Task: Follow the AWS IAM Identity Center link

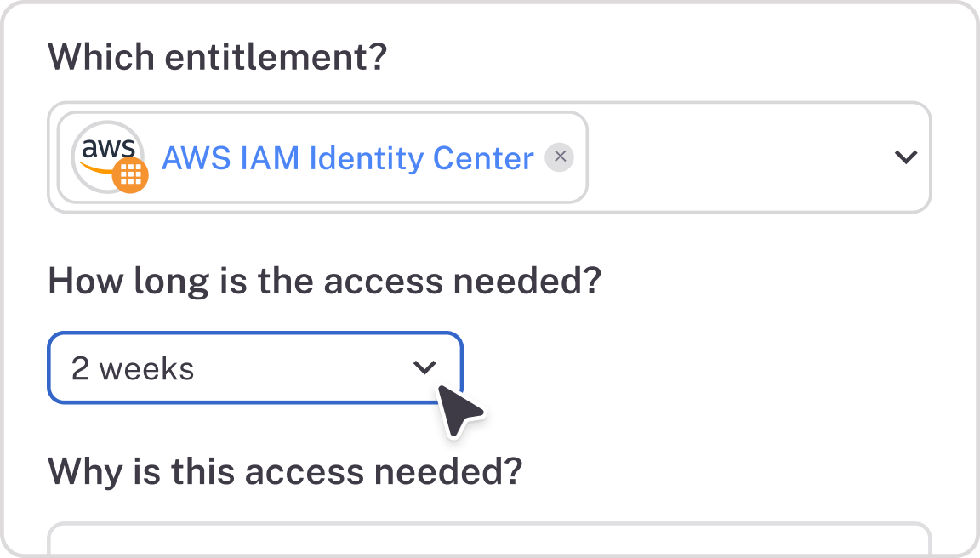Action: (x=347, y=158)
